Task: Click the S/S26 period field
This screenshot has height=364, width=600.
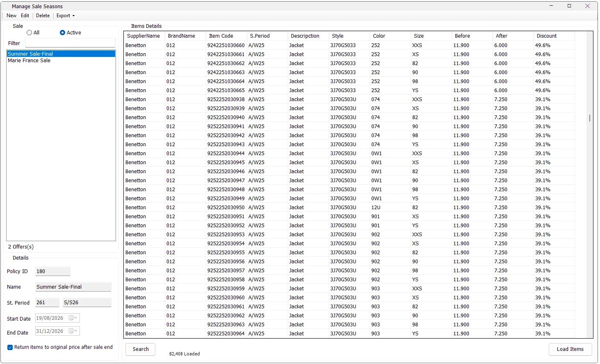Action: (87, 303)
